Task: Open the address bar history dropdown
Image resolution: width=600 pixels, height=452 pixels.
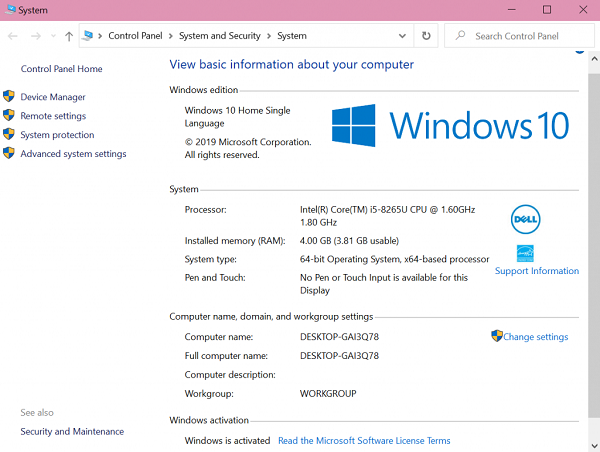Action: (x=405, y=36)
